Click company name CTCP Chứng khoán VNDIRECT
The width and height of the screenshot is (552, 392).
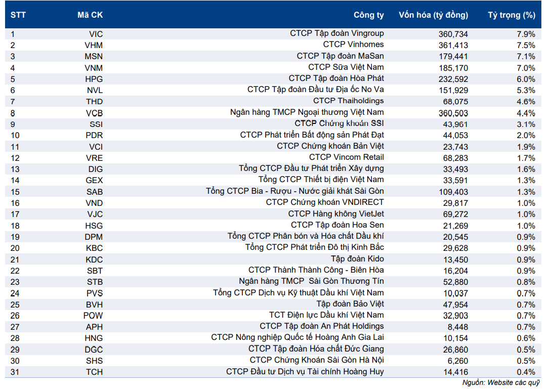point(325,202)
